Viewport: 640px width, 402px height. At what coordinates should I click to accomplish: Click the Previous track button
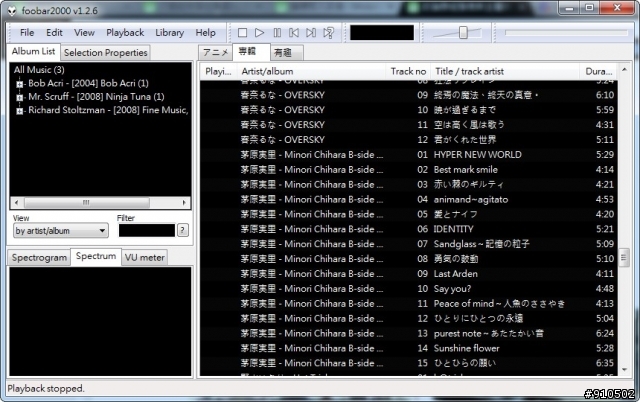pyautogui.click(x=294, y=33)
